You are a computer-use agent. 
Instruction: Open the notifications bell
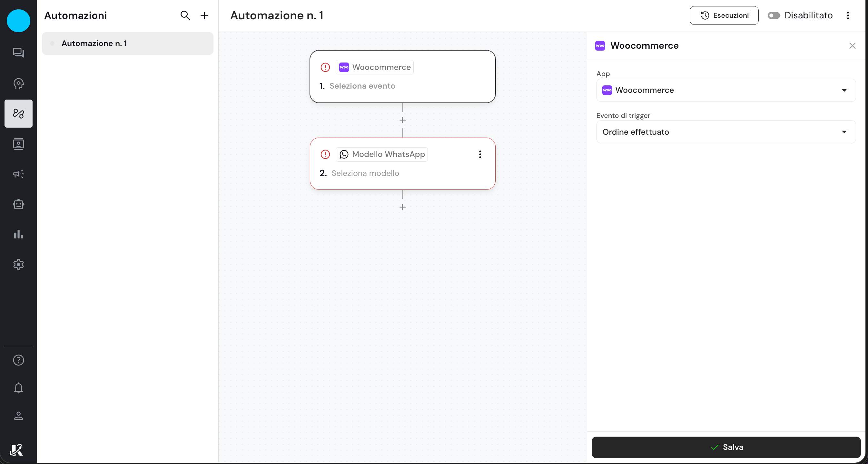tap(18, 388)
